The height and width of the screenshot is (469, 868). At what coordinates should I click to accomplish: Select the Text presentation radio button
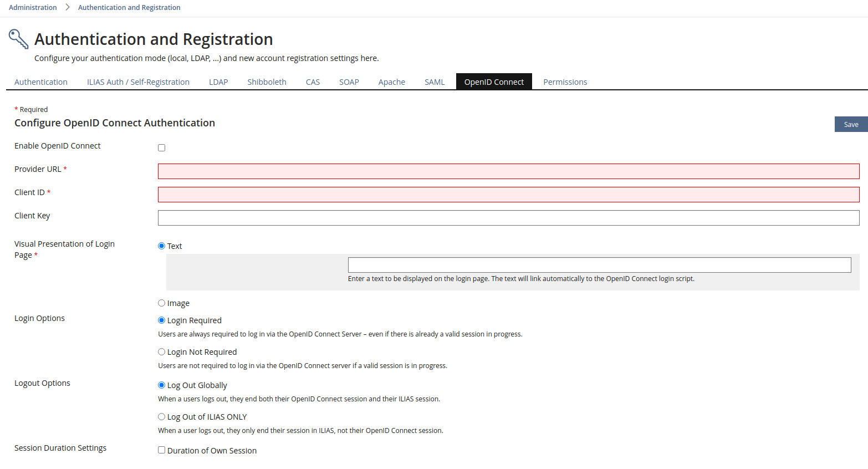point(162,246)
